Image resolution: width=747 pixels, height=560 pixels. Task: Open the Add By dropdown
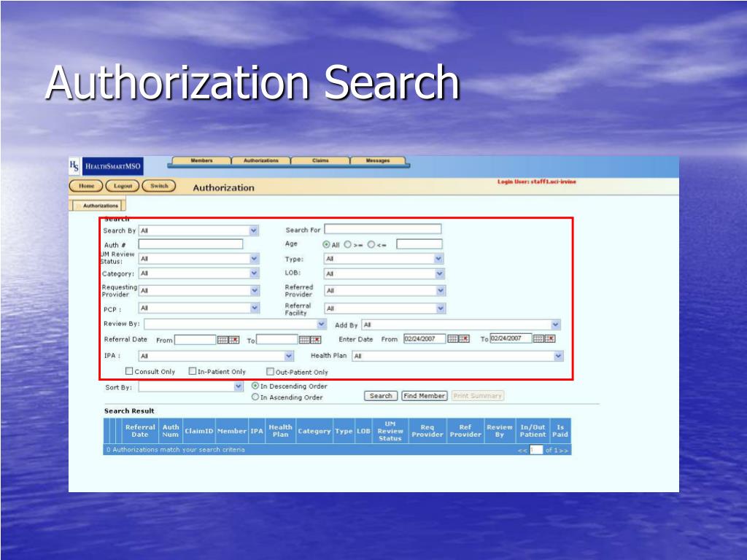[461, 324]
